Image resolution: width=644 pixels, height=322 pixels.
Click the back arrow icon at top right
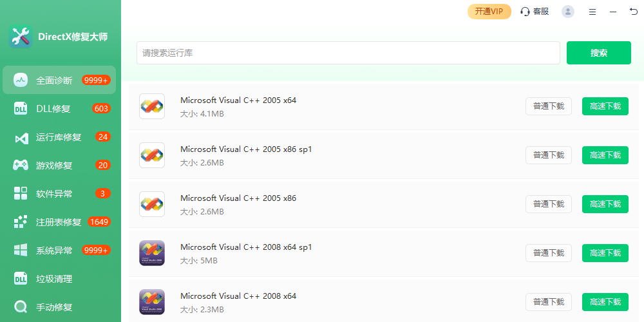[633, 12]
